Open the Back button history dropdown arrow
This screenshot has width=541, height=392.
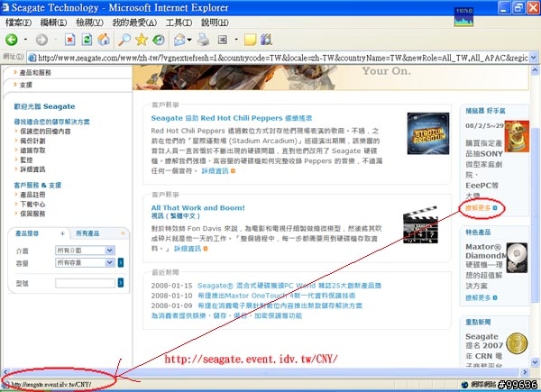pyautogui.click(x=25, y=40)
